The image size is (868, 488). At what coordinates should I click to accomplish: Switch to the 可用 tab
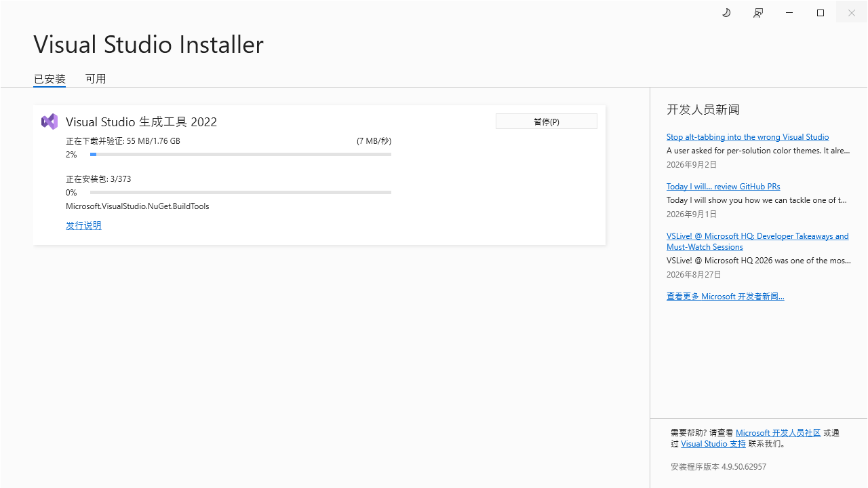click(x=96, y=79)
